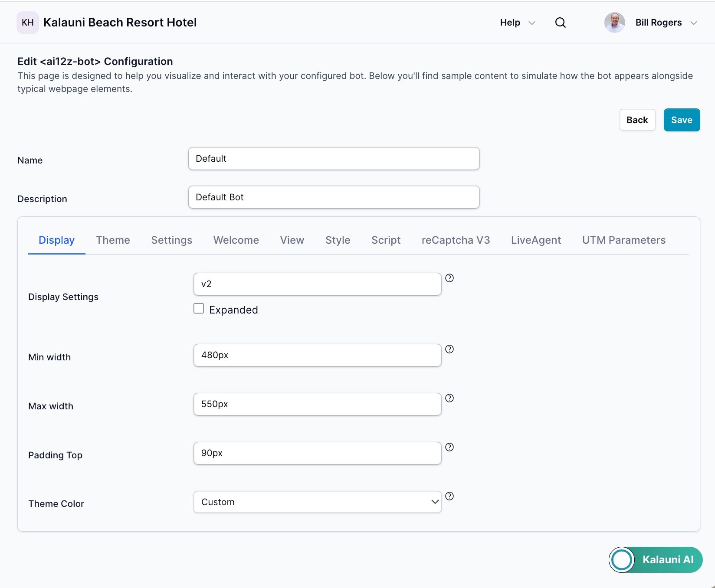Enable the Expanded checkbox
The height and width of the screenshot is (588, 715).
click(x=199, y=309)
